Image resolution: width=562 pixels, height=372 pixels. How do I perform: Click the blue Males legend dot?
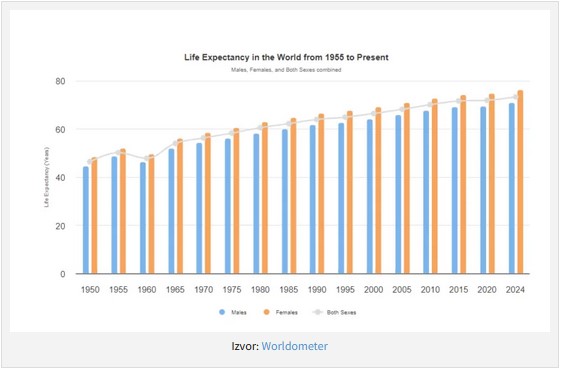point(222,312)
